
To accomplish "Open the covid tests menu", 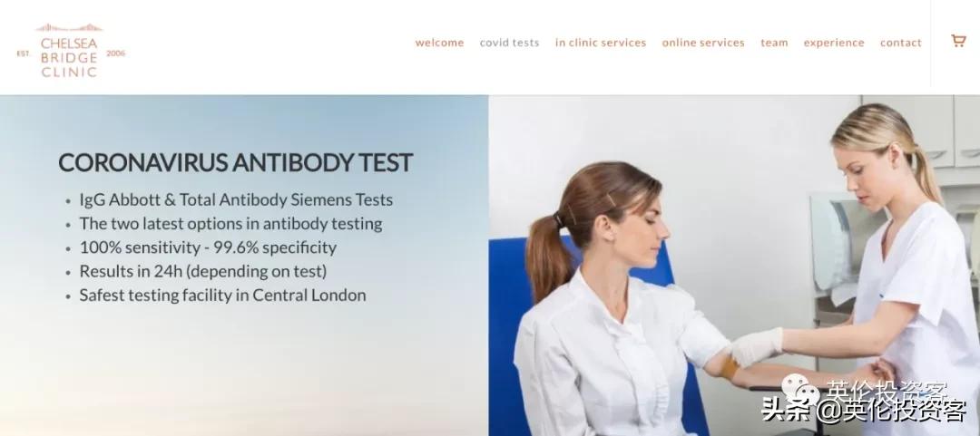I will 509,43.
